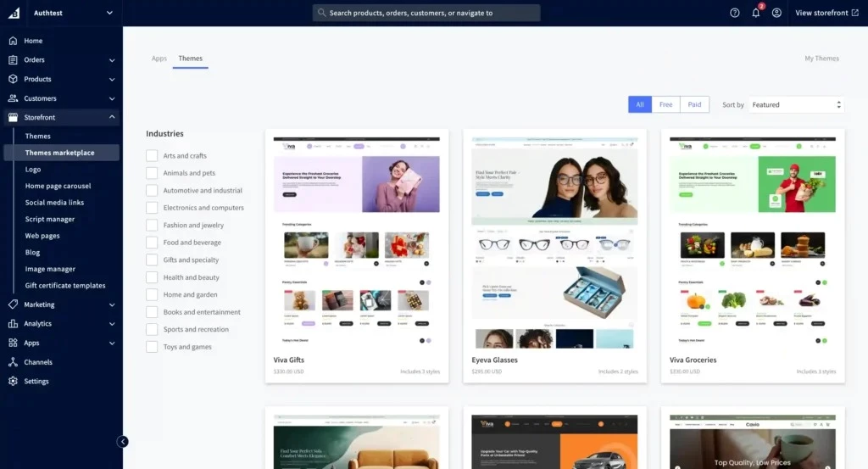
Task: Check the Arts and crafts checkbox
Action: [152, 156]
